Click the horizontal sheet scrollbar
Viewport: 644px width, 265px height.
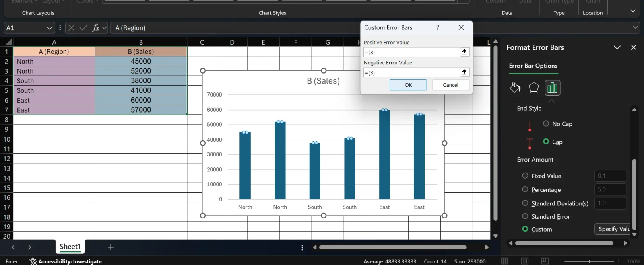393,247
